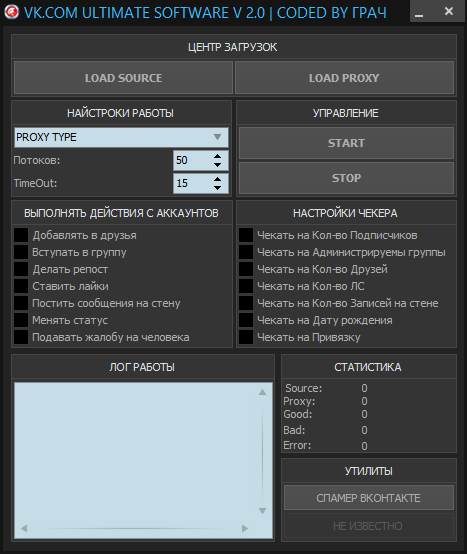Click the START button

[346, 143]
